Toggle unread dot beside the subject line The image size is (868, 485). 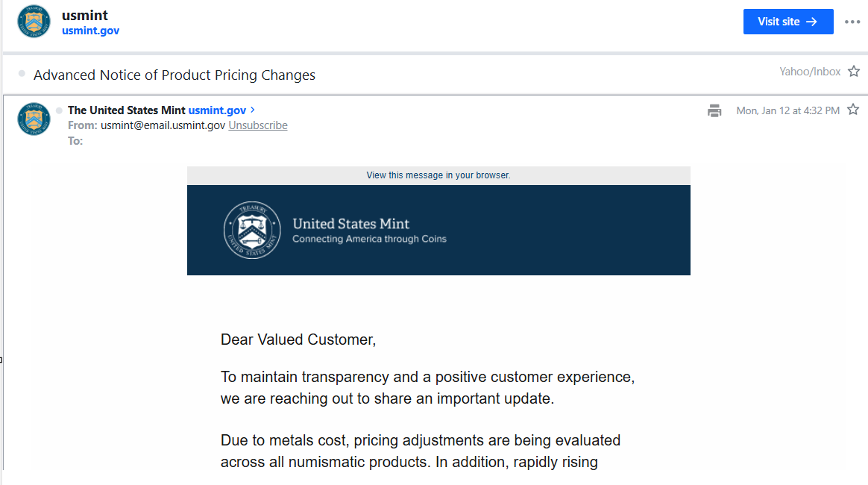(22, 74)
